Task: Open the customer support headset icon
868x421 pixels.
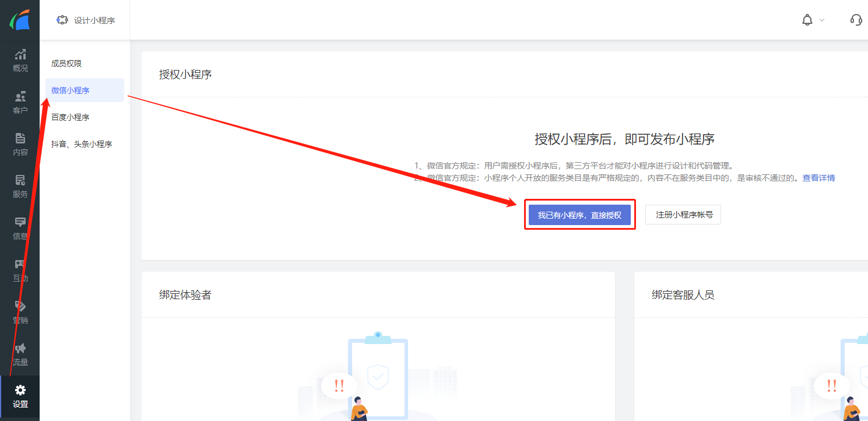Action: coord(856,20)
